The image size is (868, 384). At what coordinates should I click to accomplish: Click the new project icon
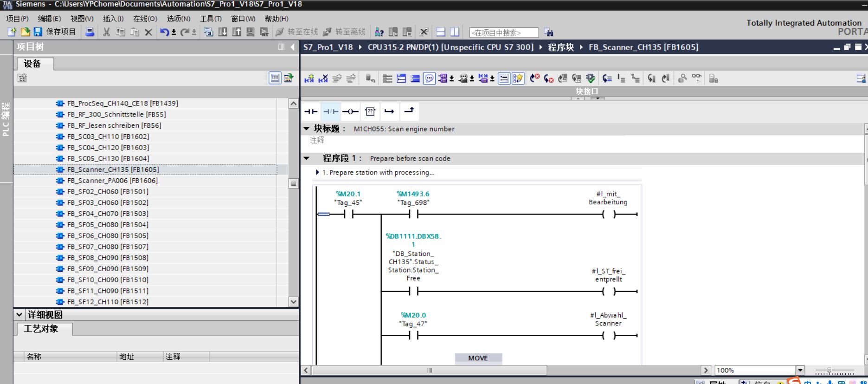[12, 32]
